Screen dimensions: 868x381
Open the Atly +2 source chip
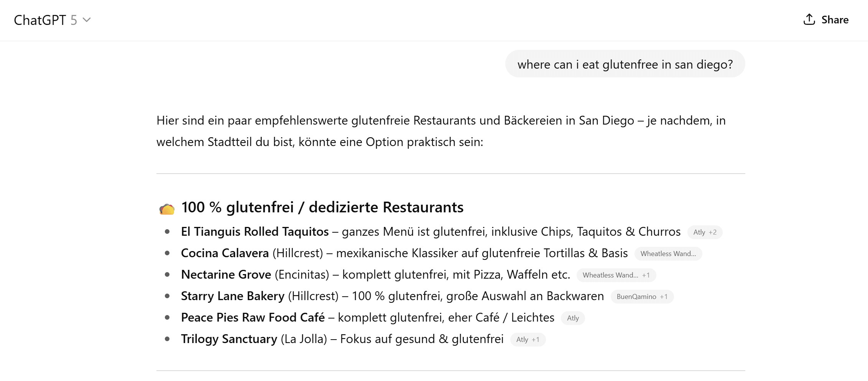tap(704, 232)
